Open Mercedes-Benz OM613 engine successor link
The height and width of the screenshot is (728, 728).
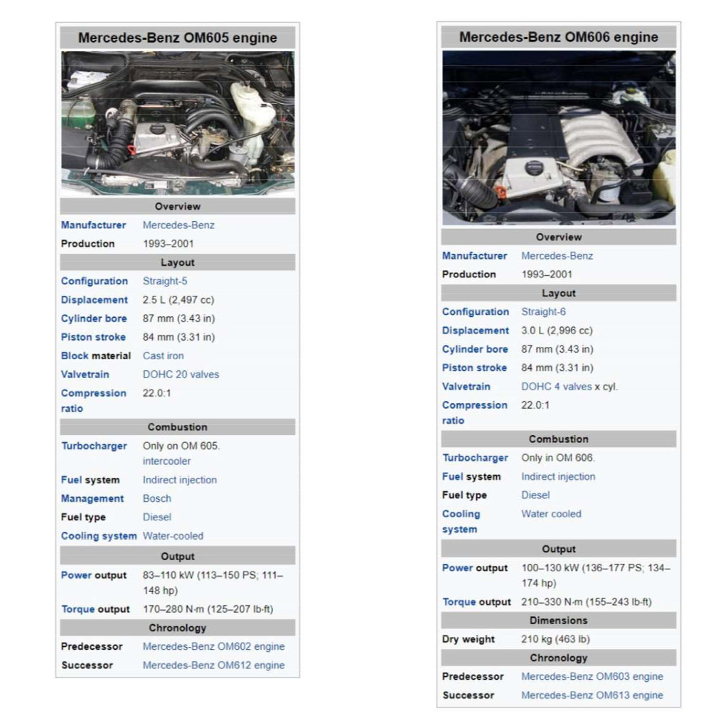tap(592, 695)
